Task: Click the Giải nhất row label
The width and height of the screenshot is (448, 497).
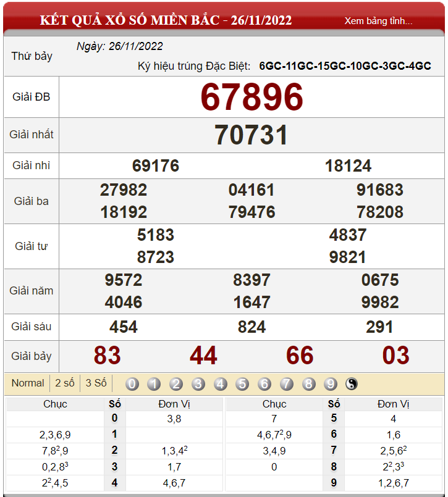Action: pos(32,135)
